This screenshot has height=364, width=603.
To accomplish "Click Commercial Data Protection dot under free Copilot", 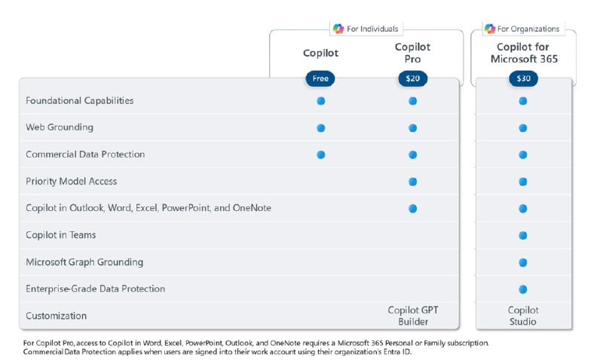I will (320, 154).
